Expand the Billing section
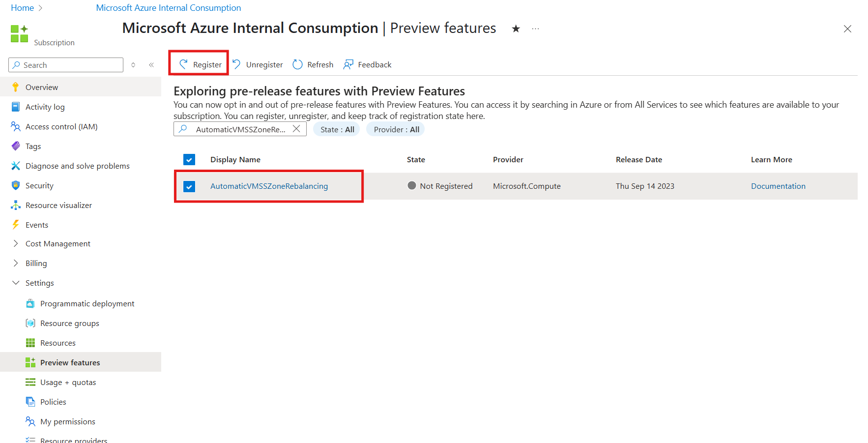 point(16,263)
